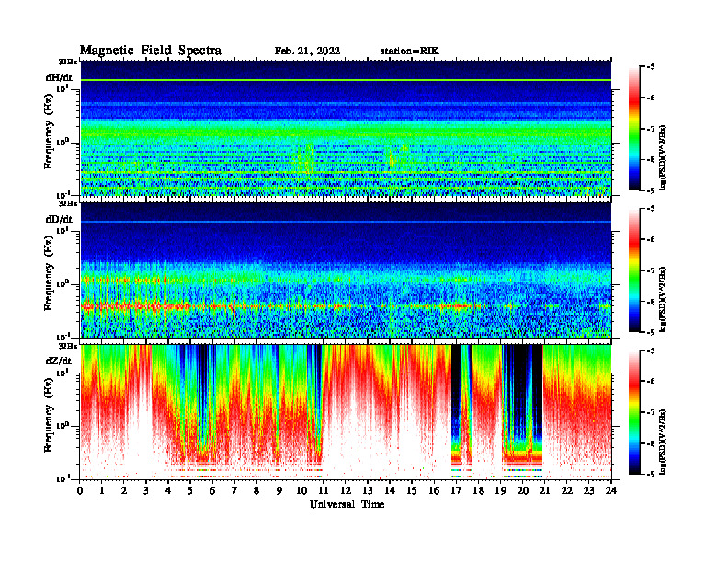The image size is (728, 563).
Task: Click hour 16 tick label on time axis
Action: pyautogui.click(x=434, y=491)
